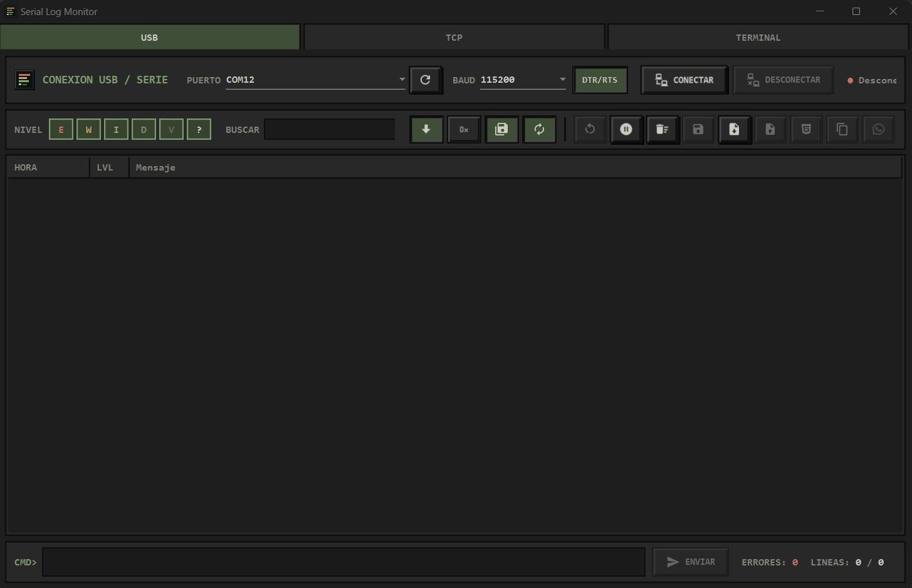Screen dimensions: 912x588
Task: Click the app logo beside CONEXION USB / SERIE
Action: tap(24, 80)
